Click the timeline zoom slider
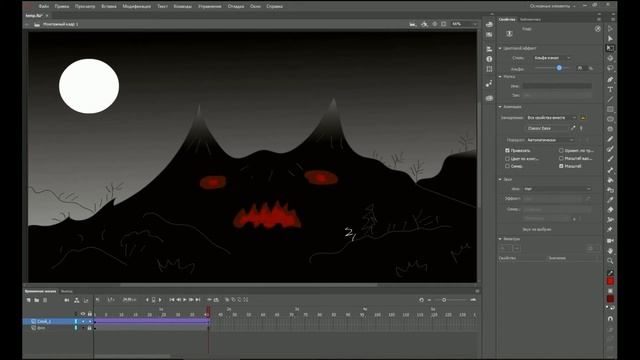The width and height of the screenshot is (640, 360). coord(444,300)
